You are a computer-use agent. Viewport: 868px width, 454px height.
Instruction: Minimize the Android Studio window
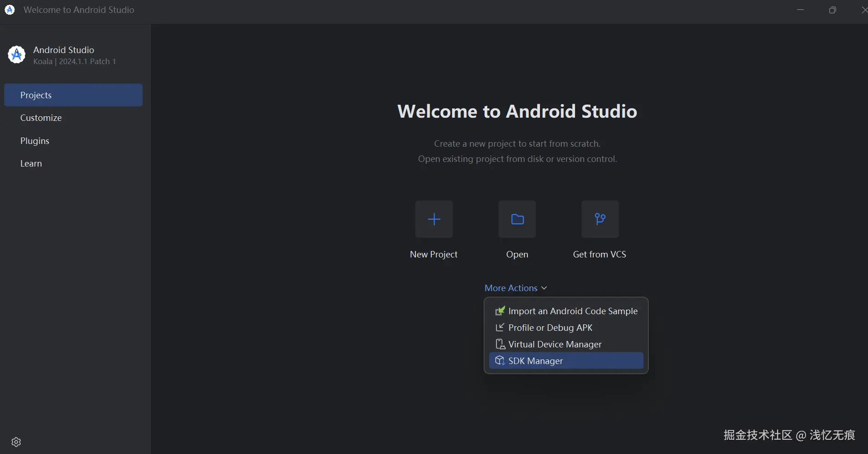[801, 10]
